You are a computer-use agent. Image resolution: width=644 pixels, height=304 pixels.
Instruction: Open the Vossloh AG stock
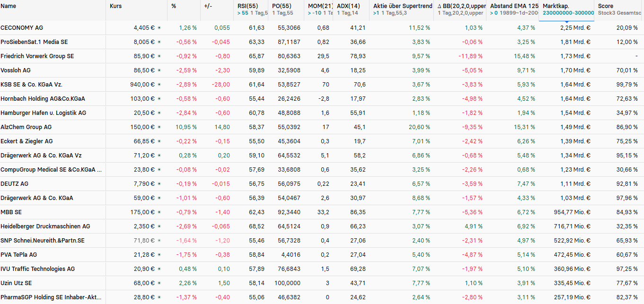tap(16, 70)
